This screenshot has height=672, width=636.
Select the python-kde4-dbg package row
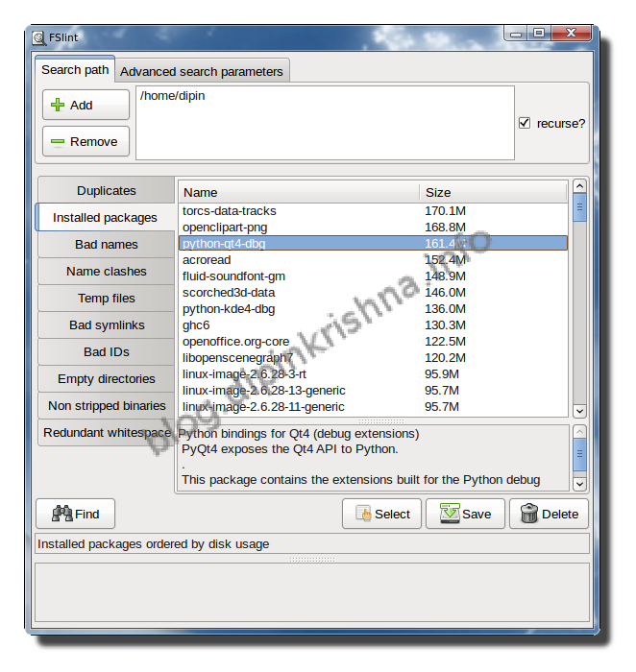point(373,308)
